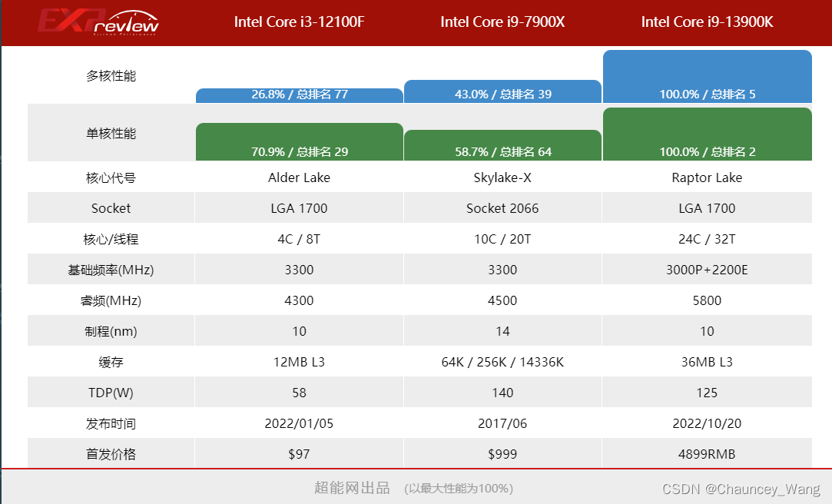Click the blue 26.8% multi-core bar
The width and height of the screenshot is (832, 504).
[300, 95]
